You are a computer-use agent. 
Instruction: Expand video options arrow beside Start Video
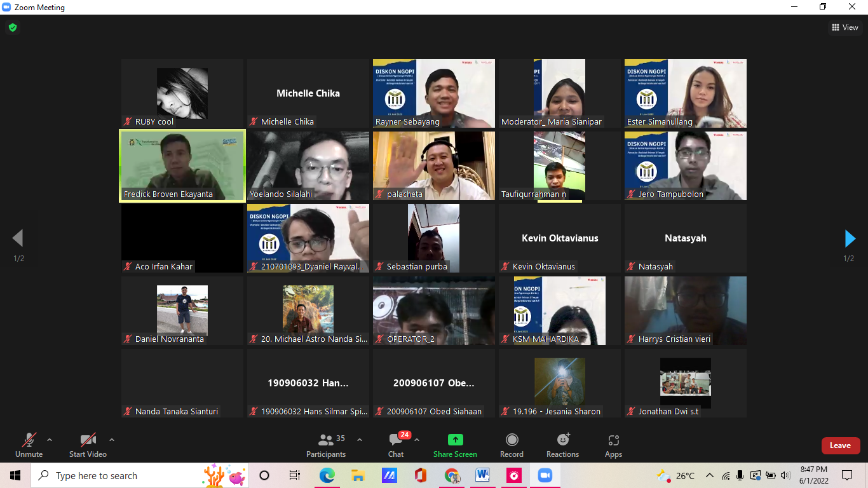(x=112, y=440)
